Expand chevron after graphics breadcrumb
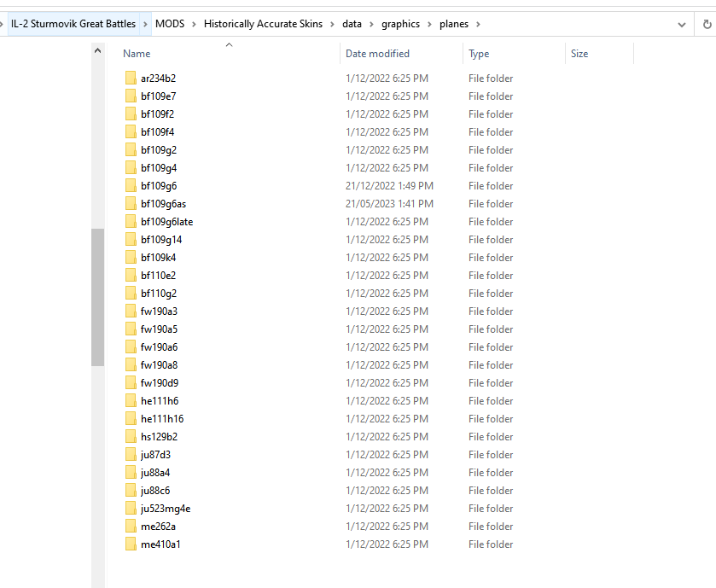Image resolution: width=716 pixels, height=588 pixels. [x=429, y=24]
